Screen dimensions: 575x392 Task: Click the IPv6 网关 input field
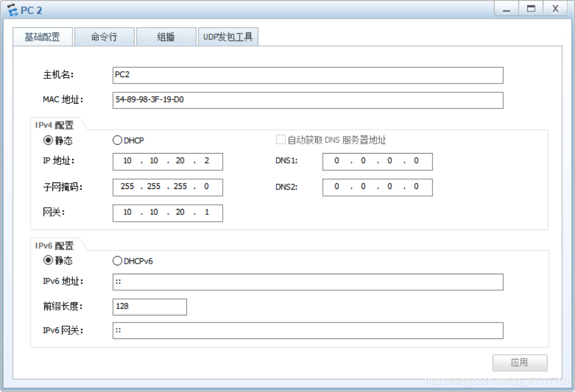click(308, 330)
